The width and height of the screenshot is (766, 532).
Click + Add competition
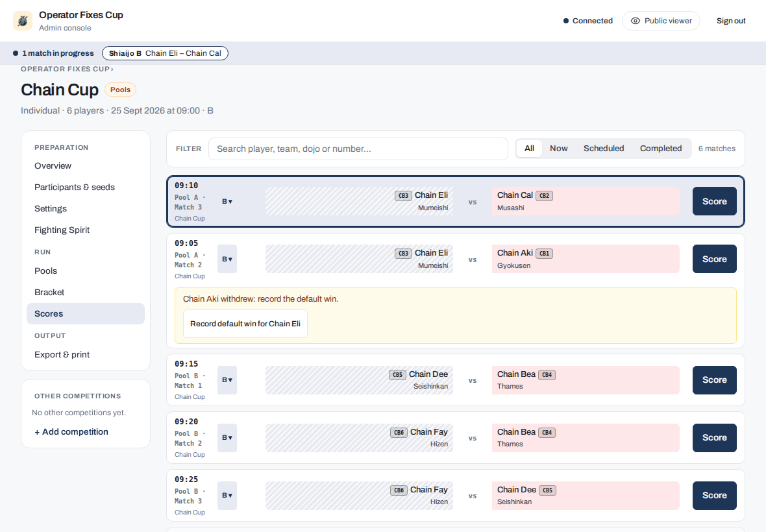[71, 432]
